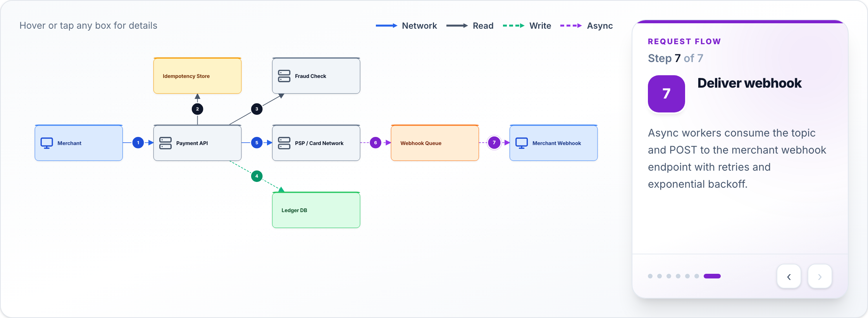Jump to first step pagination dot

[650, 276]
